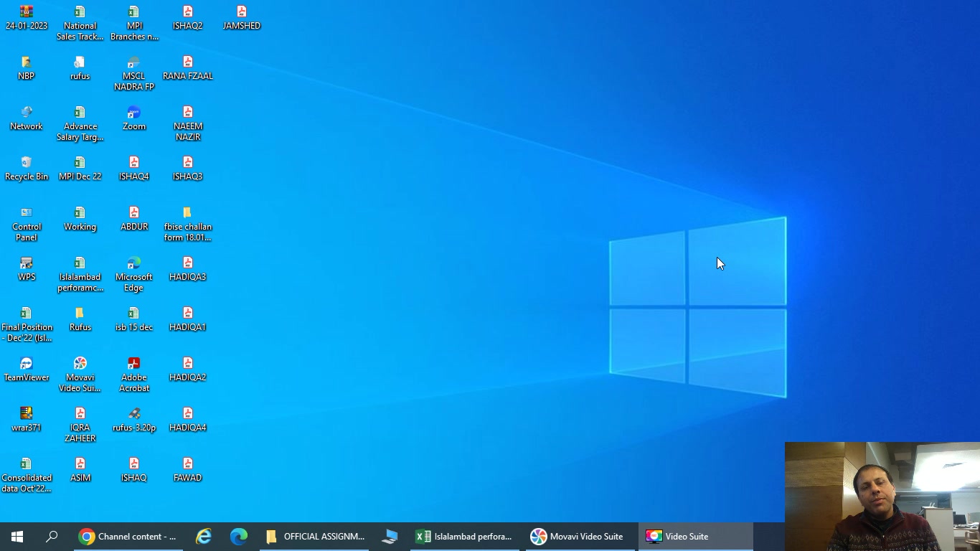Select the Recycle Bin desktop icon

pos(27,169)
